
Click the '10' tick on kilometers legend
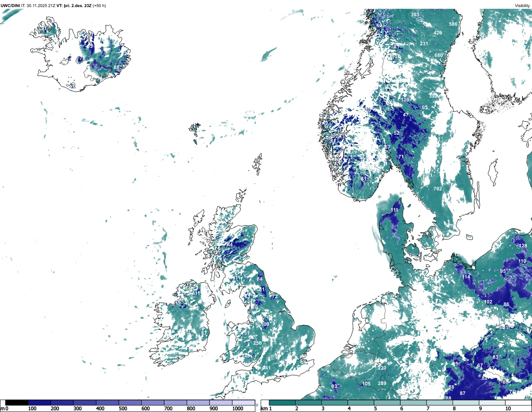508,409
